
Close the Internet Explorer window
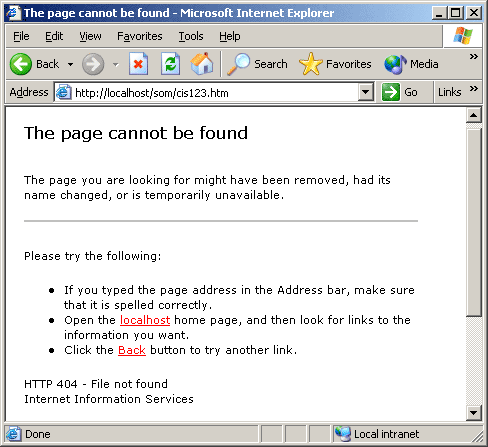[473, 13]
